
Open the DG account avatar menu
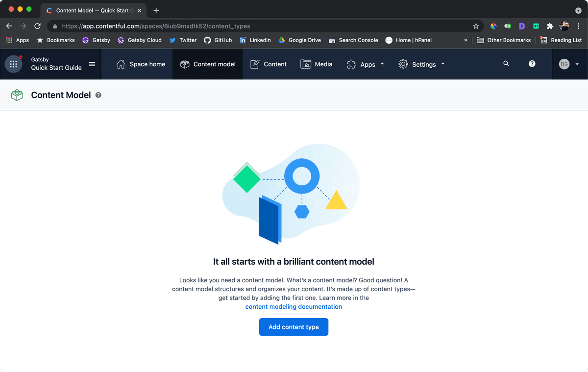click(564, 64)
